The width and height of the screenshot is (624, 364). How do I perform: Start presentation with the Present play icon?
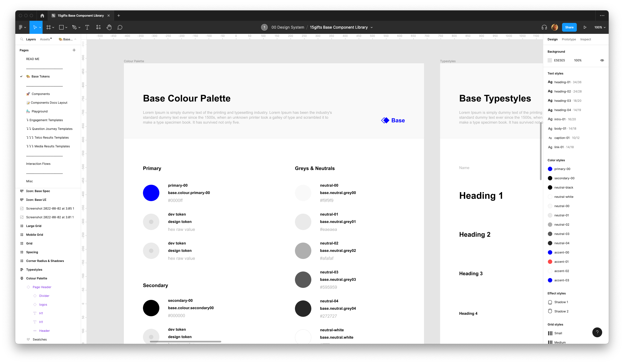(x=585, y=27)
